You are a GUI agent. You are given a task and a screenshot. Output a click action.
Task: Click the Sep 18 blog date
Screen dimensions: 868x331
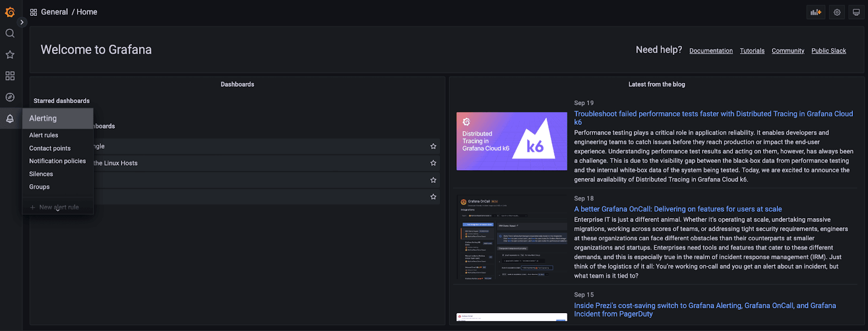point(584,199)
